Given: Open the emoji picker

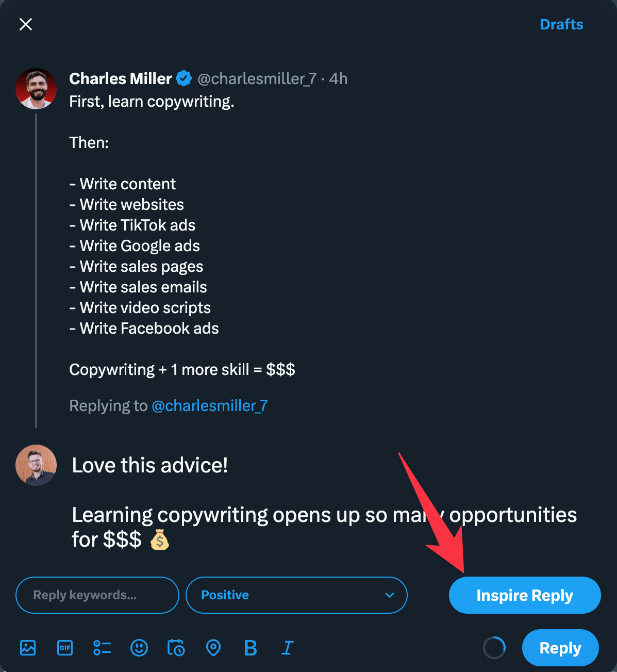Looking at the screenshot, I should click(x=139, y=648).
